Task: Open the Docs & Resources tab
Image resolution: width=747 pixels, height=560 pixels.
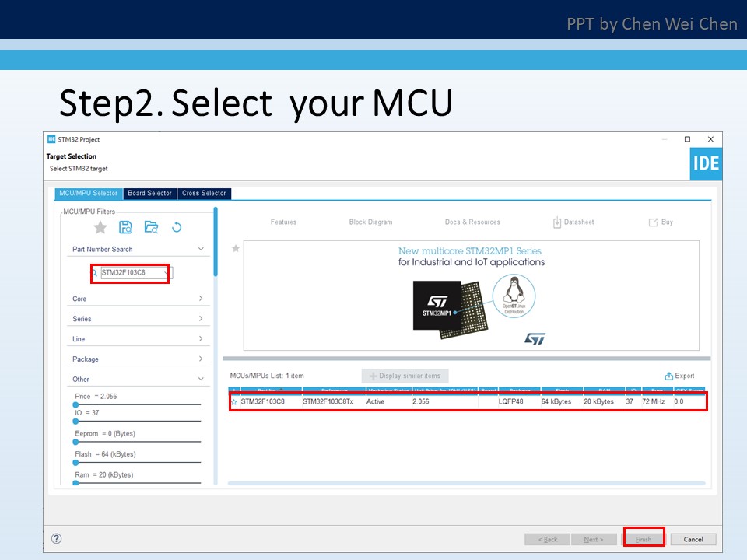Action: pos(472,222)
